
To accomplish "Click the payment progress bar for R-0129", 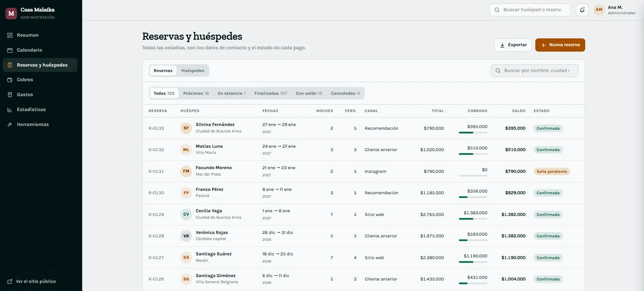I will pyautogui.click(x=473, y=219).
